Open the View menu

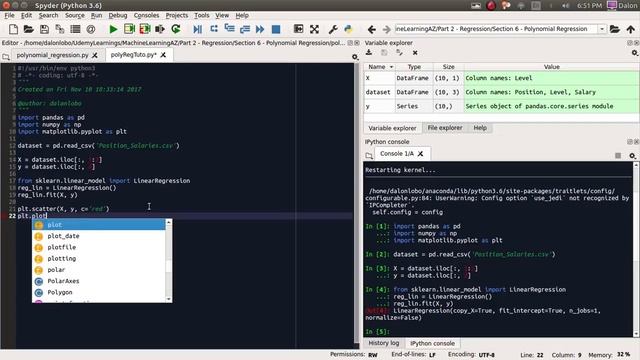222,16
